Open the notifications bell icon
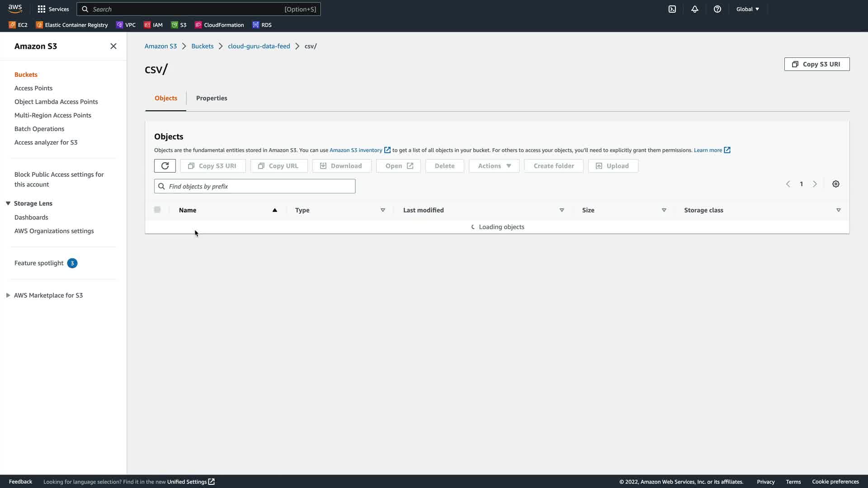Image resolution: width=868 pixels, height=488 pixels. pos(695,9)
